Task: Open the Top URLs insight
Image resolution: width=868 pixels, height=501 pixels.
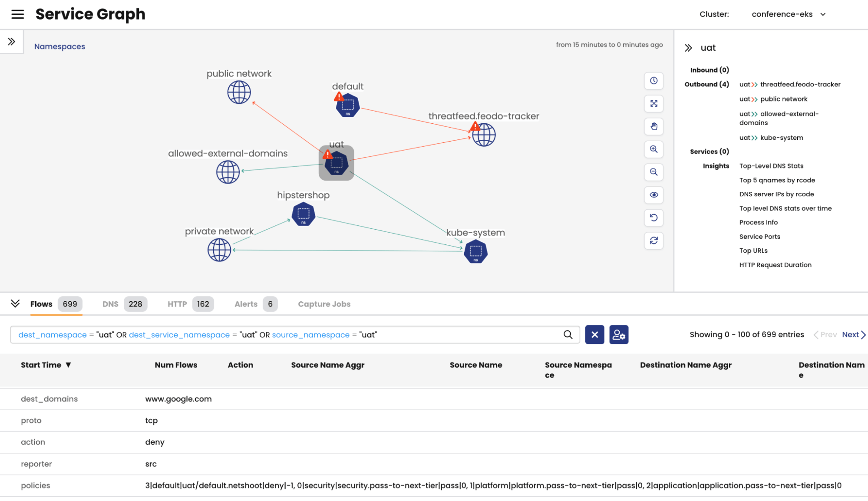Action: (753, 250)
